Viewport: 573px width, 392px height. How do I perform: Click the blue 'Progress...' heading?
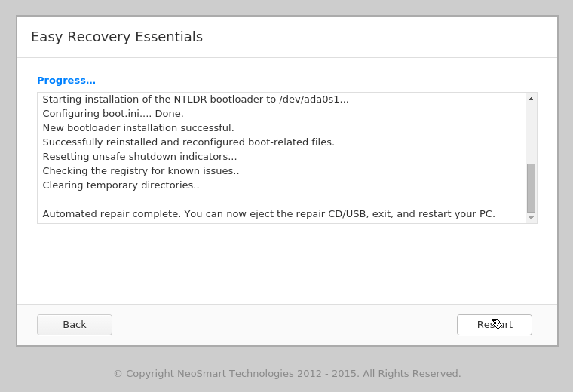pyautogui.click(x=66, y=81)
